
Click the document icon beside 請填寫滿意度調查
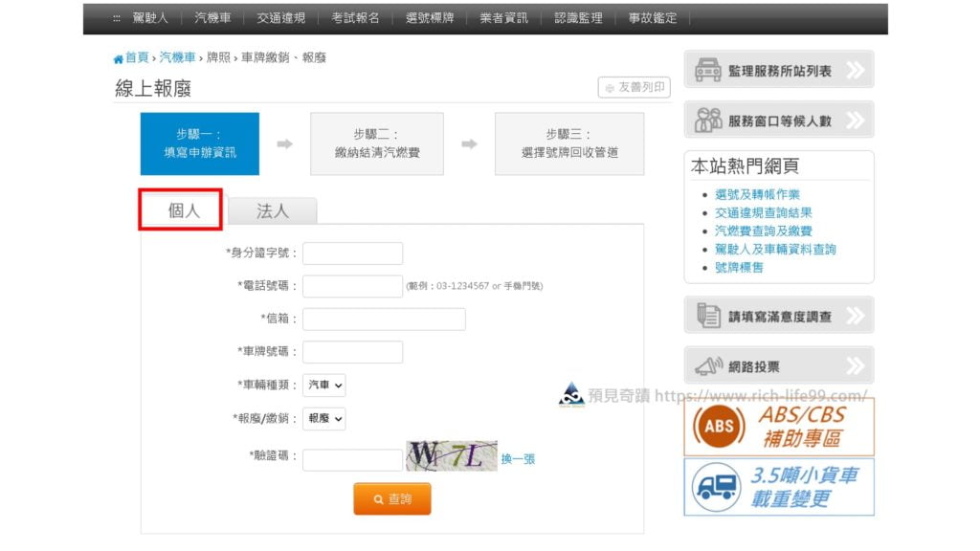pyautogui.click(x=708, y=316)
